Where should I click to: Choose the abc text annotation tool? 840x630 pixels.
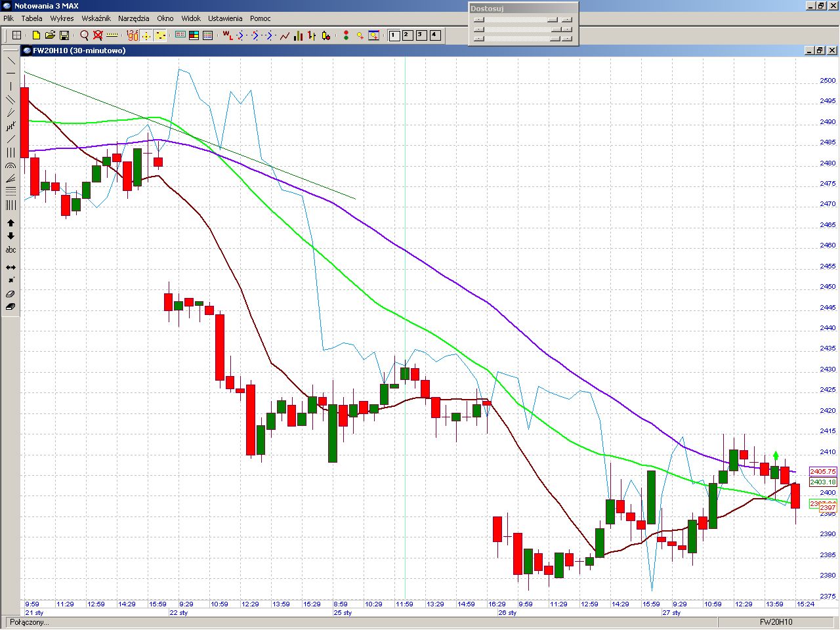pyautogui.click(x=10, y=250)
